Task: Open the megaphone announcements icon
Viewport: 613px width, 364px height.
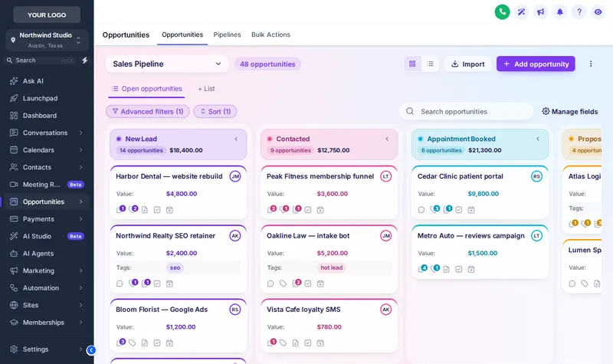Action: (x=540, y=11)
